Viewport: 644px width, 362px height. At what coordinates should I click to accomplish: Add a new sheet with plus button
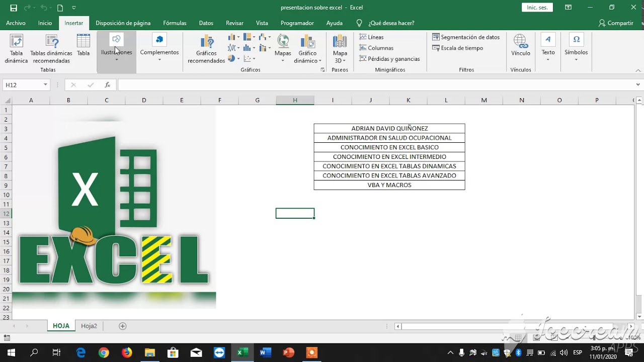[x=122, y=326]
